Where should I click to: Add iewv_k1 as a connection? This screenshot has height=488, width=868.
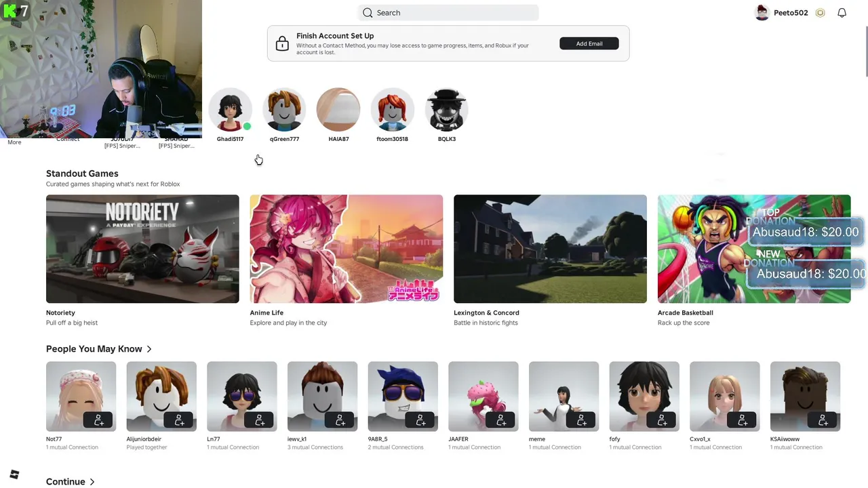coord(340,420)
